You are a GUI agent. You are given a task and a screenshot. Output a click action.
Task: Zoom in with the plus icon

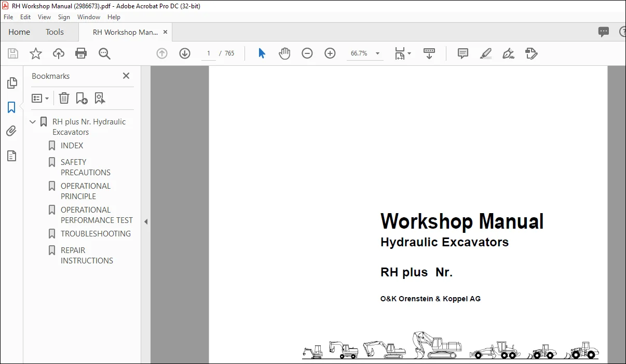point(330,53)
